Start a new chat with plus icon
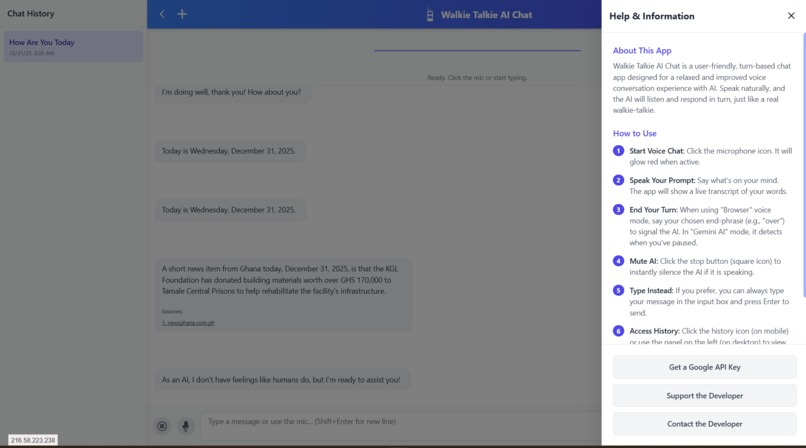This screenshot has width=806, height=448. (x=182, y=14)
